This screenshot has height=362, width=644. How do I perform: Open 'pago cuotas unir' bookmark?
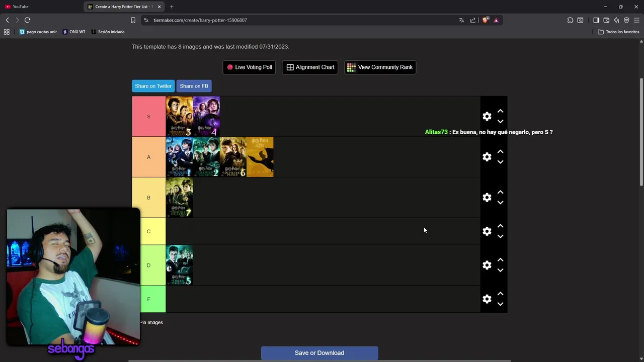point(38,32)
